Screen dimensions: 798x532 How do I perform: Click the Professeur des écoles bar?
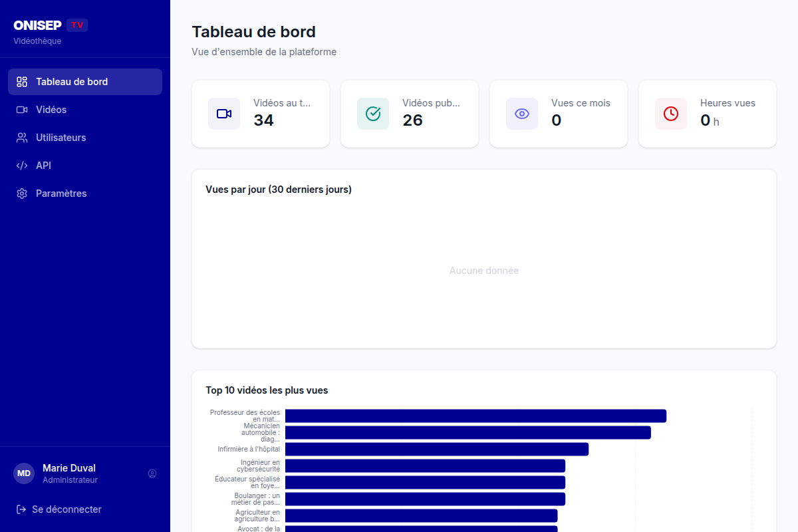(x=475, y=416)
